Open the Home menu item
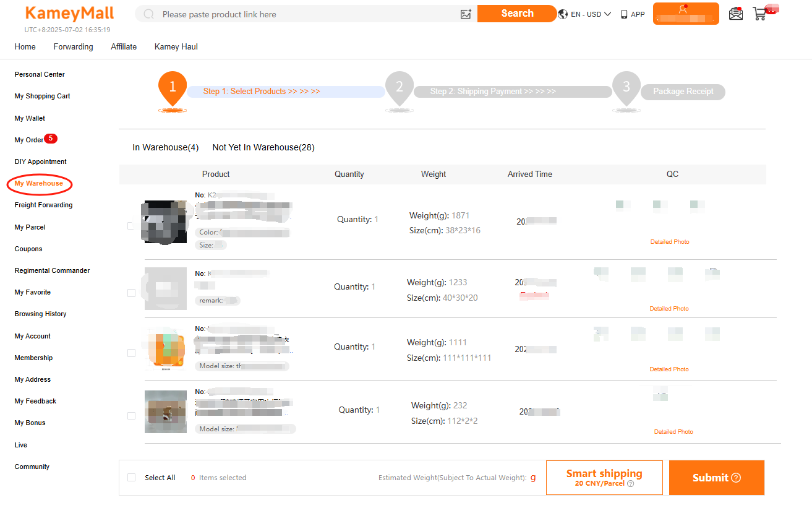The width and height of the screenshot is (812, 508). pyautogui.click(x=25, y=46)
